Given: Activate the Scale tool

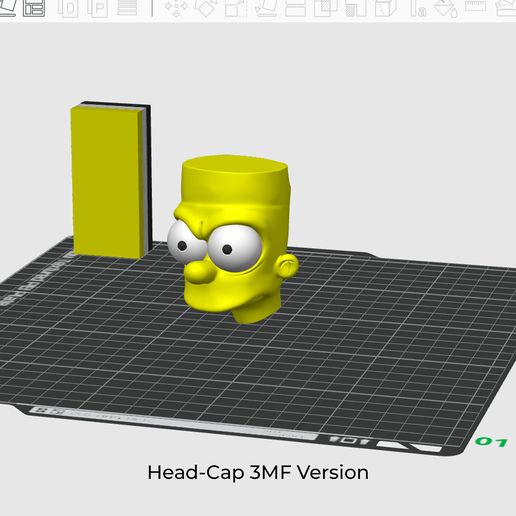Looking at the screenshot, I should pos(235,8).
